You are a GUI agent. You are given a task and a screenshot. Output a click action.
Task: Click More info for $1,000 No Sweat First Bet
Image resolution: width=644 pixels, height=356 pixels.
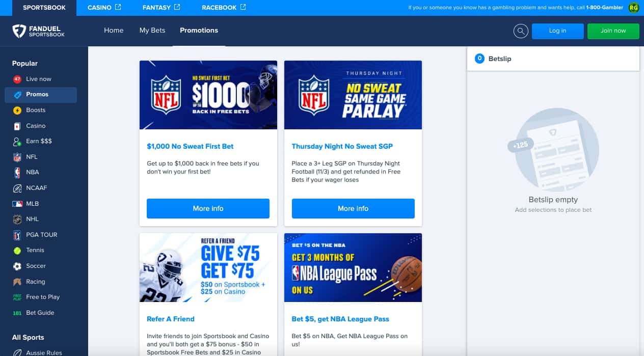[208, 208]
